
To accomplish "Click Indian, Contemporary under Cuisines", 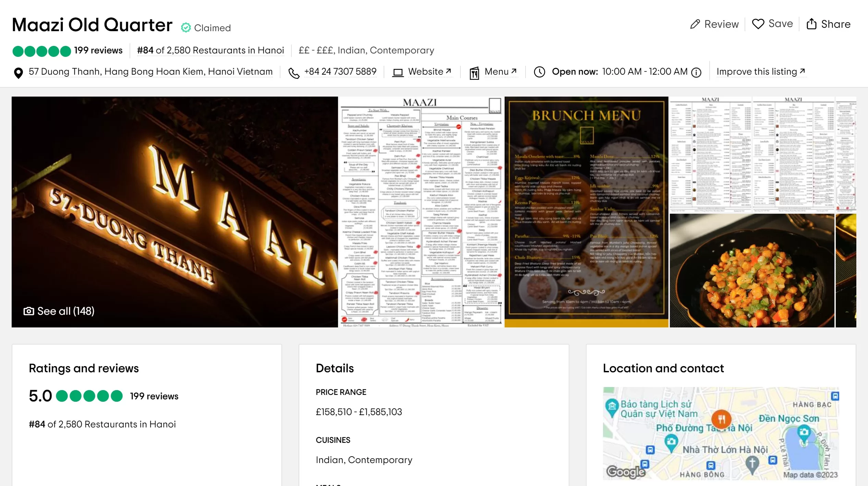I will point(364,460).
